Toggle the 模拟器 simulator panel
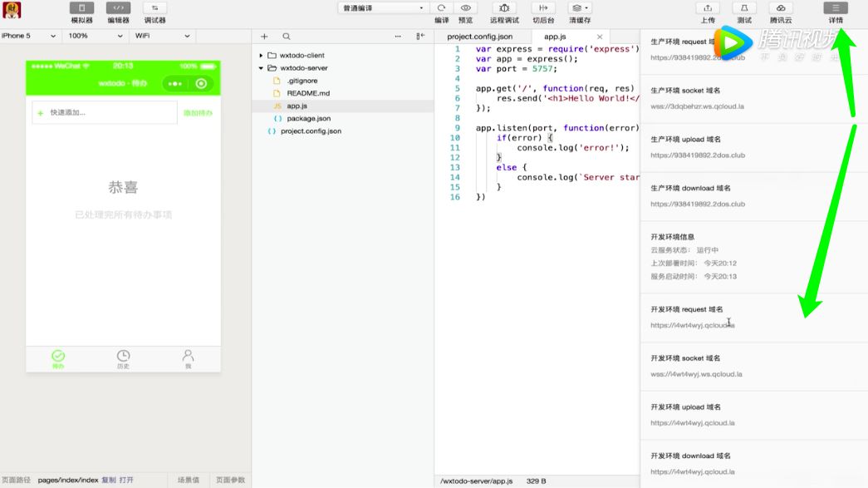 click(81, 8)
